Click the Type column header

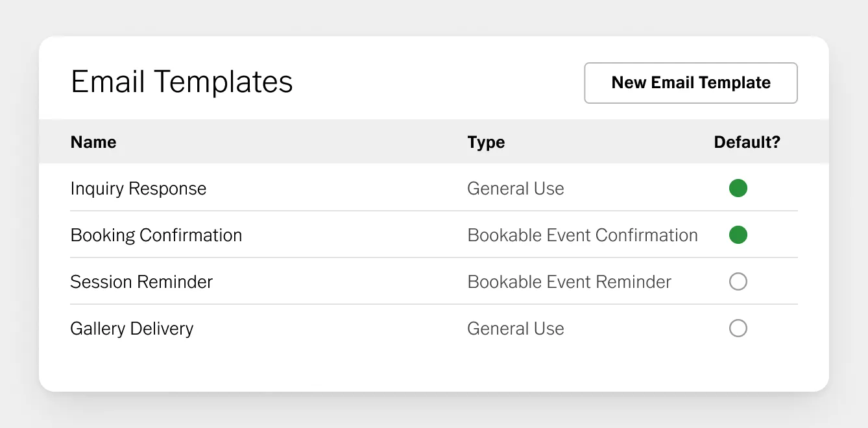[486, 142]
